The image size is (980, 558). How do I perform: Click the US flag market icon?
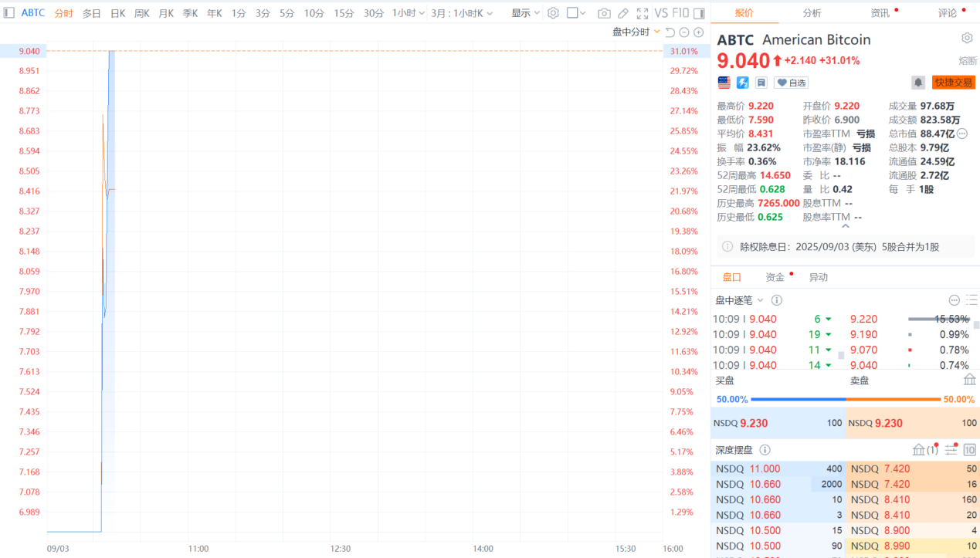pos(724,82)
